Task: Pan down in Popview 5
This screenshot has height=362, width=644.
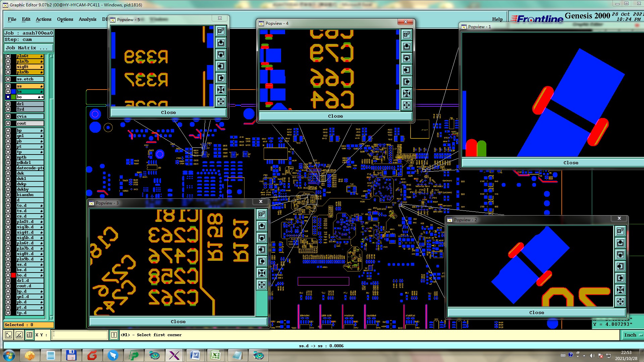Action: 221,54
